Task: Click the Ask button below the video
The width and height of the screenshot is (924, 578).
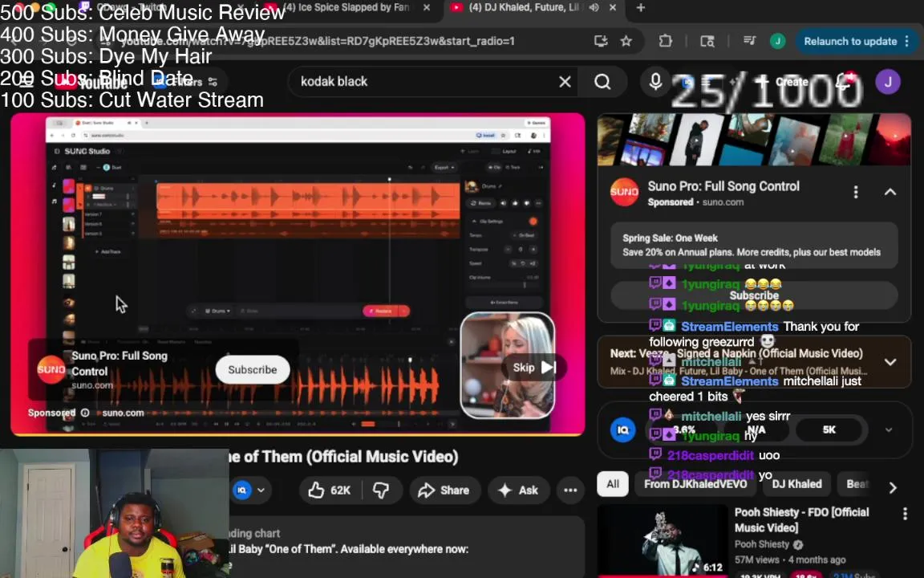Action: [518, 490]
